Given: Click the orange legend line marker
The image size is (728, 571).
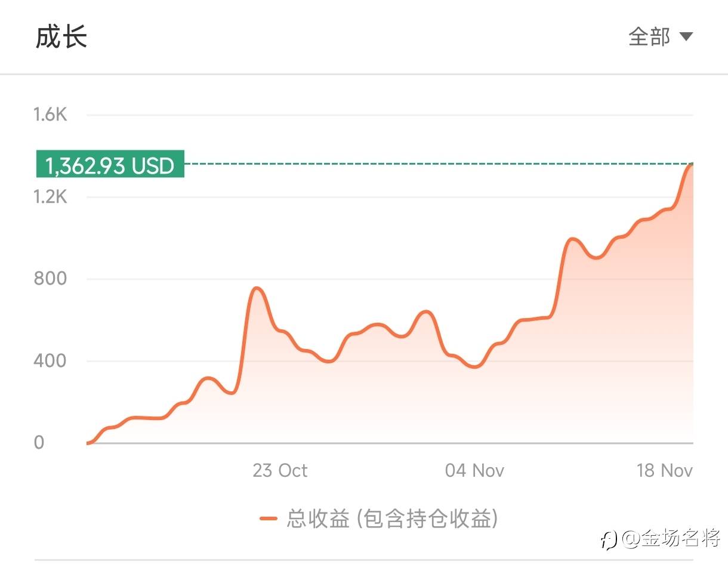Looking at the screenshot, I should [x=269, y=518].
